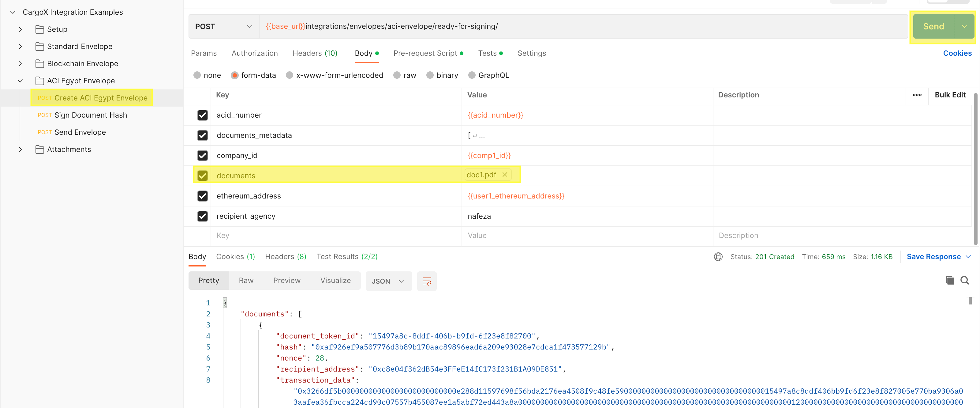Toggle word wrap in the response editor
980x408 pixels.
426,281
